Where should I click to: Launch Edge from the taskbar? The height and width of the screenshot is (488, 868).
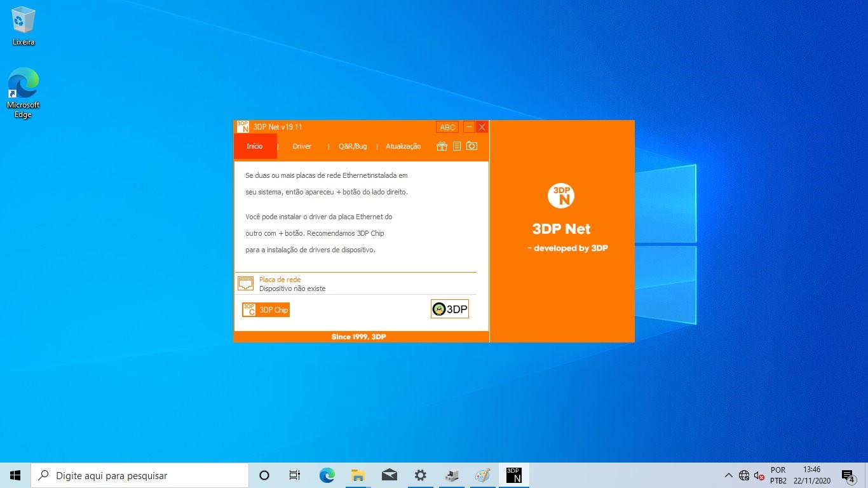(x=327, y=475)
